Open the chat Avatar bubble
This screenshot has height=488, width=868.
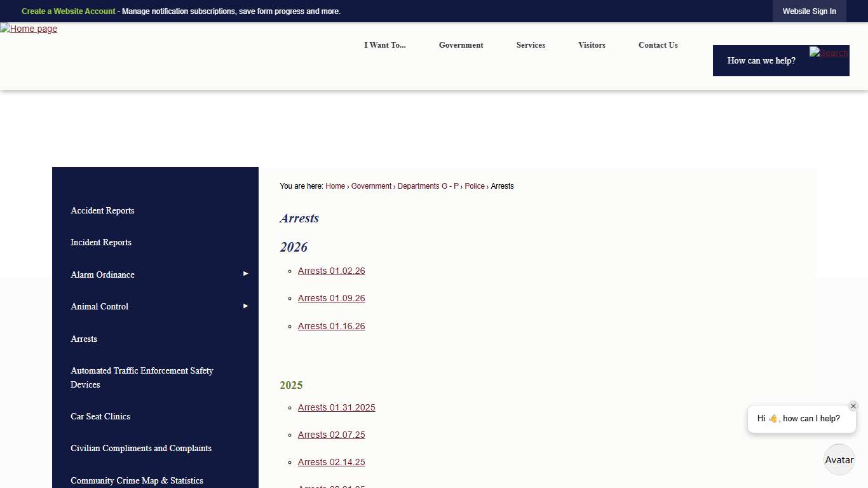[839, 460]
